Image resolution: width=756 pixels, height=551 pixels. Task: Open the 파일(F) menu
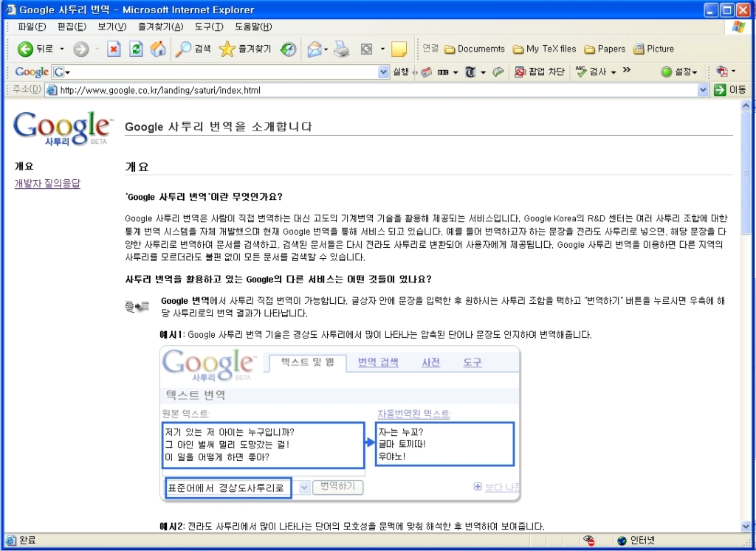pyautogui.click(x=32, y=27)
